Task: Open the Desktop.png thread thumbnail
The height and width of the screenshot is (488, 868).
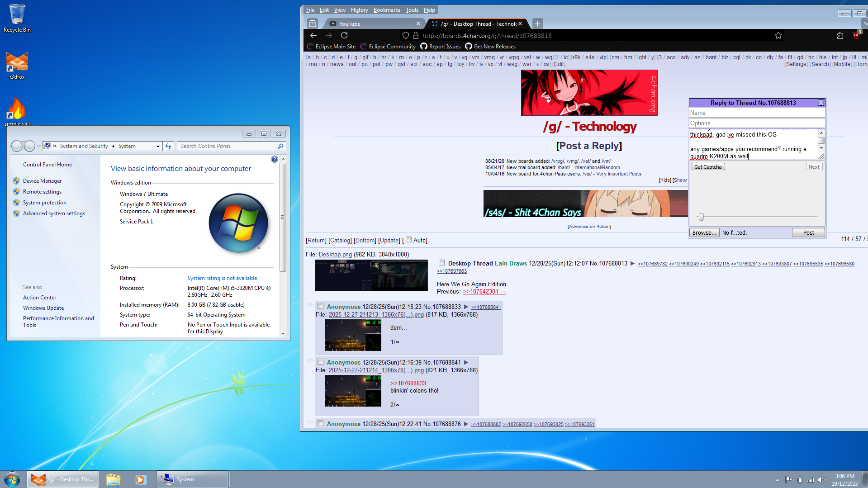Action: coord(371,275)
